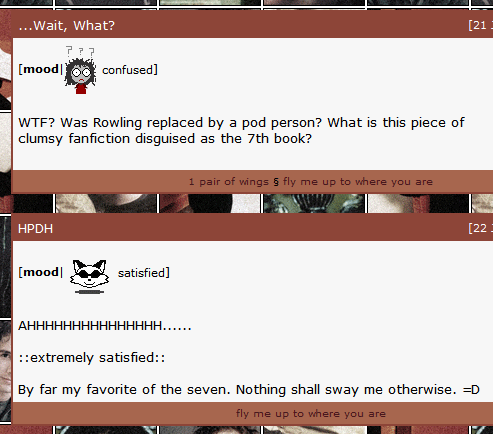This screenshot has width=493, height=434.
Task: Click the 'satisfied' mood text
Action: tap(142, 273)
